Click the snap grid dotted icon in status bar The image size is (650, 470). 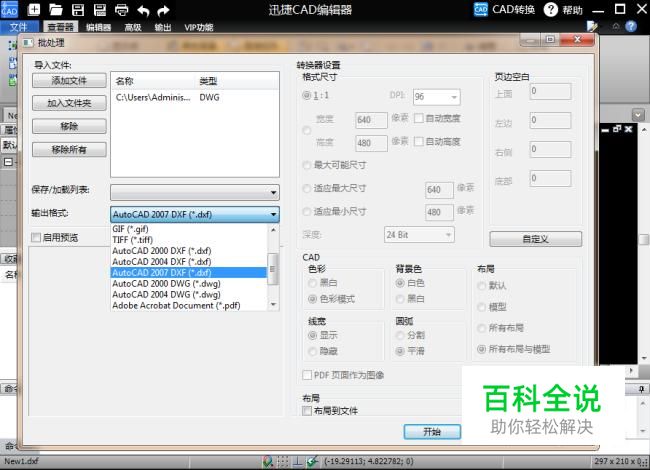[283, 461]
